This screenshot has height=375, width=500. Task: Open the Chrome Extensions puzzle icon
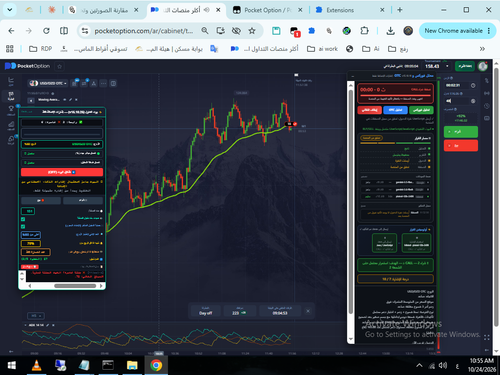[364, 31]
